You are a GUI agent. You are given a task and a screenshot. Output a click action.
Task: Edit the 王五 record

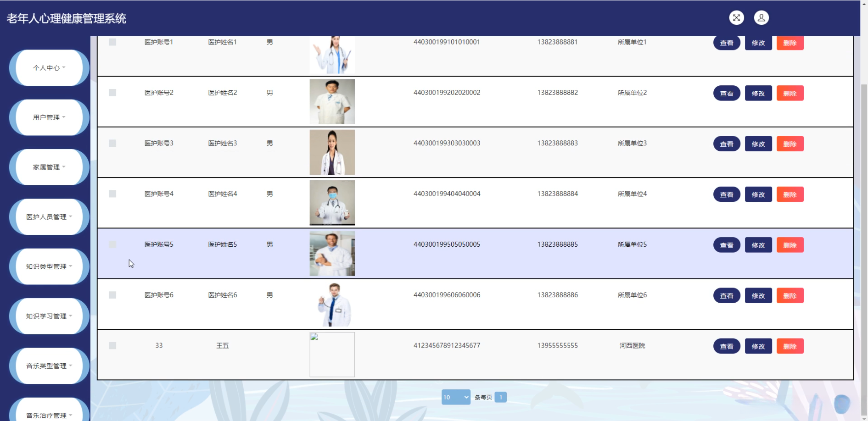(x=758, y=346)
